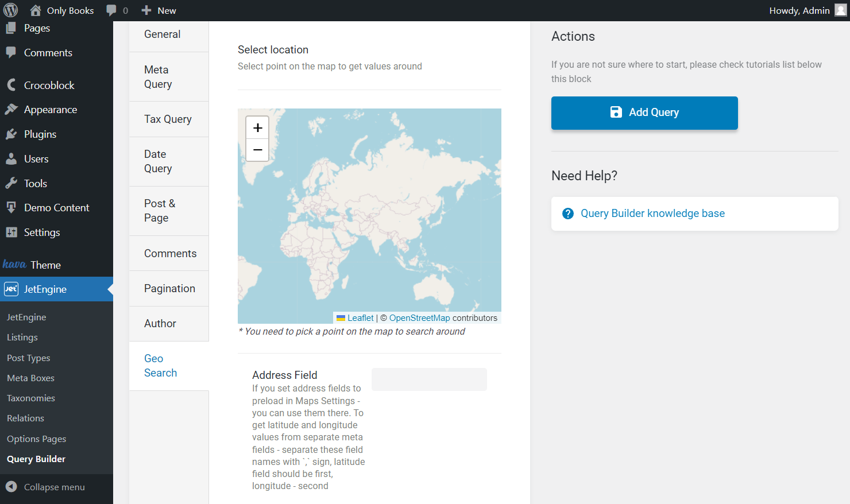Click the question mark help icon
This screenshot has height=504, width=850.
[568, 214]
